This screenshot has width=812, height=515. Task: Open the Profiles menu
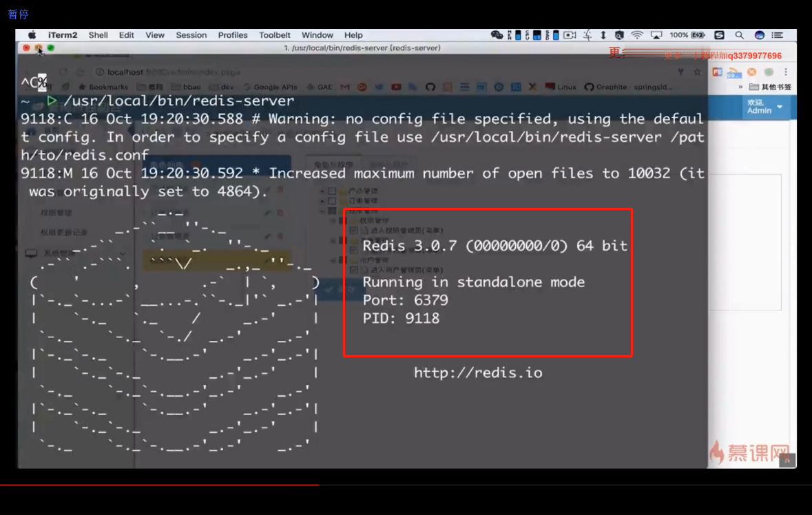click(233, 35)
